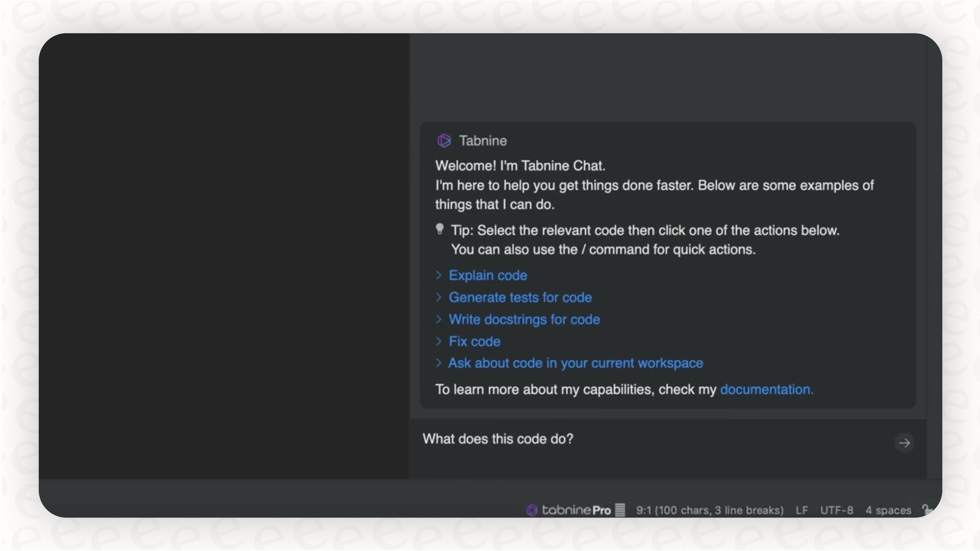Click the lightbulb tip icon
The image size is (980, 551).
(439, 229)
